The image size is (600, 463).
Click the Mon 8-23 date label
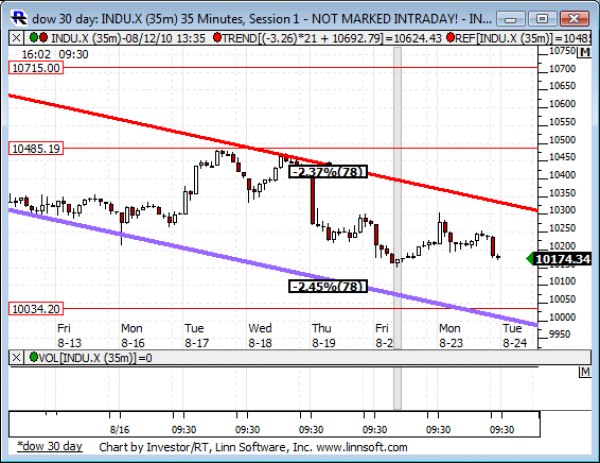pyautogui.click(x=451, y=336)
